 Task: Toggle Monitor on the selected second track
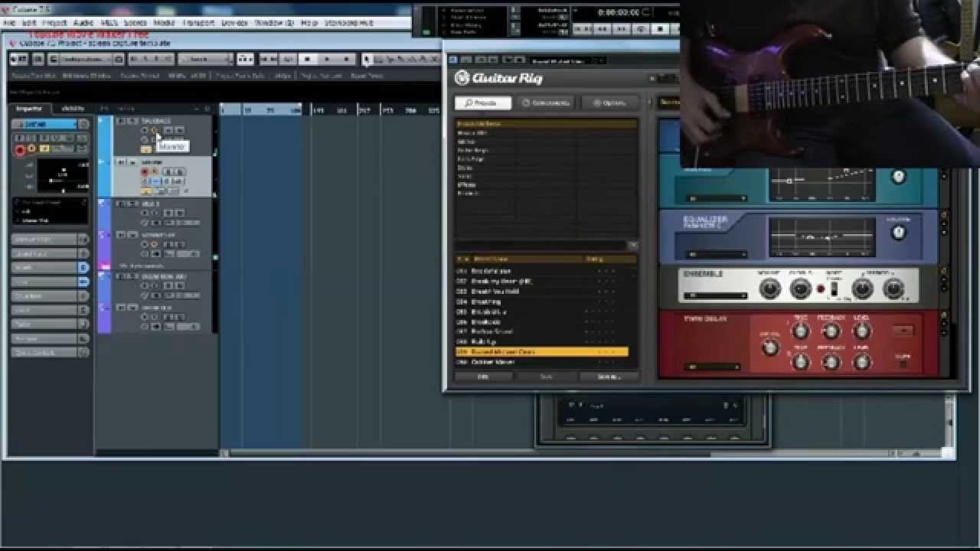pos(154,172)
